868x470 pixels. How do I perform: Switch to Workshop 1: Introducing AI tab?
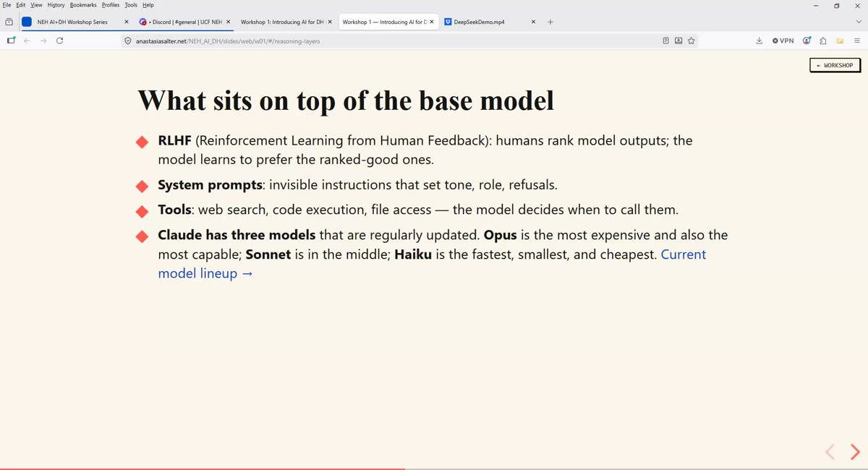coord(286,22)
